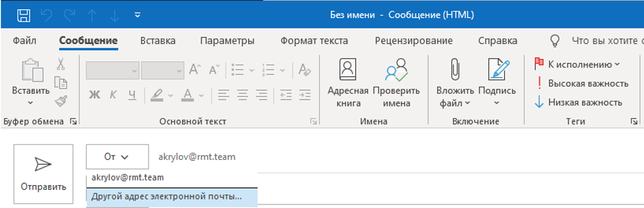The width and height of the screenshot is (644, 208).
Task: Expand the Вставить paste options arrow
Action: coord(30,103)
